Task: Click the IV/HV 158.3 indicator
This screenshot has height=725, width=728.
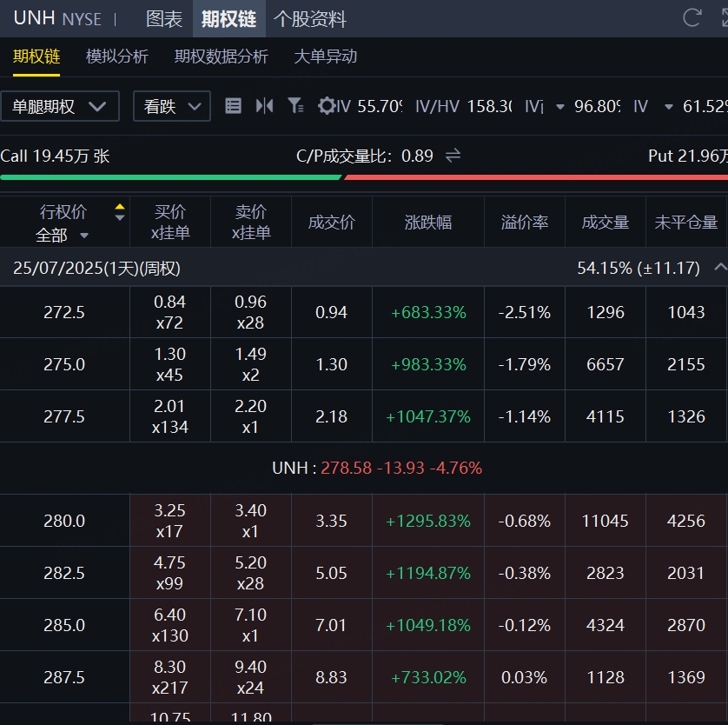Action: pyautogui.click(x=464, y=106)
